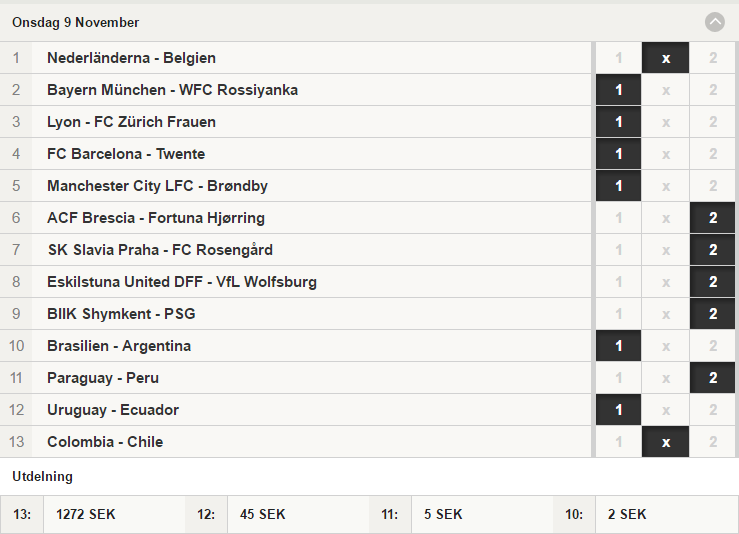This screenshot has width=739, height=534.
Task: Select x for Paraguay - Peru
Action: click(665, 378)
